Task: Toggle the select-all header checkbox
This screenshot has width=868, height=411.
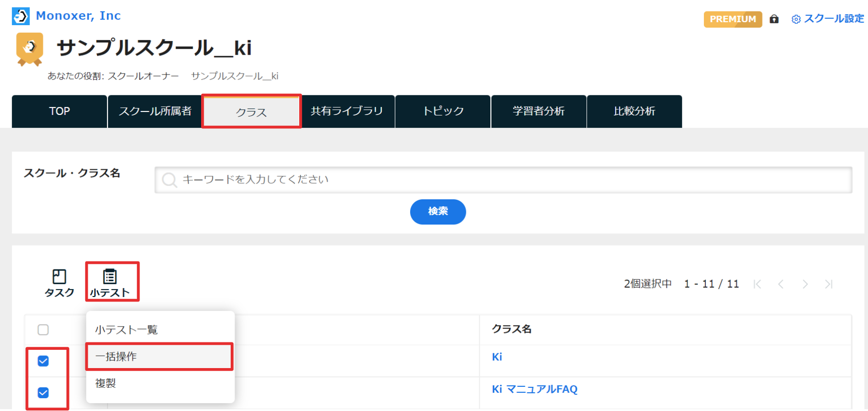Action: tap(43, 330)
